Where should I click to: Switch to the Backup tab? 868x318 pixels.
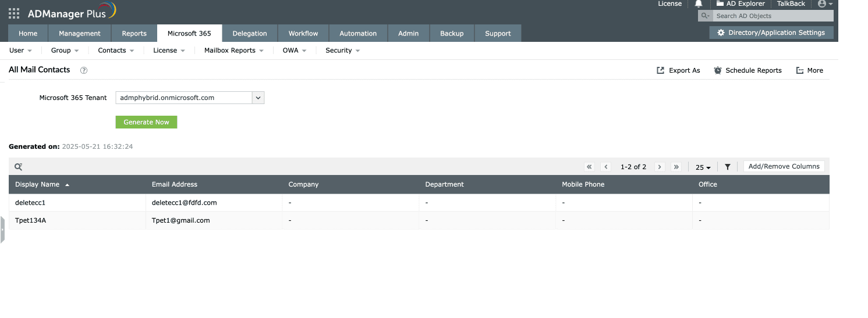(x=452, y=33)
